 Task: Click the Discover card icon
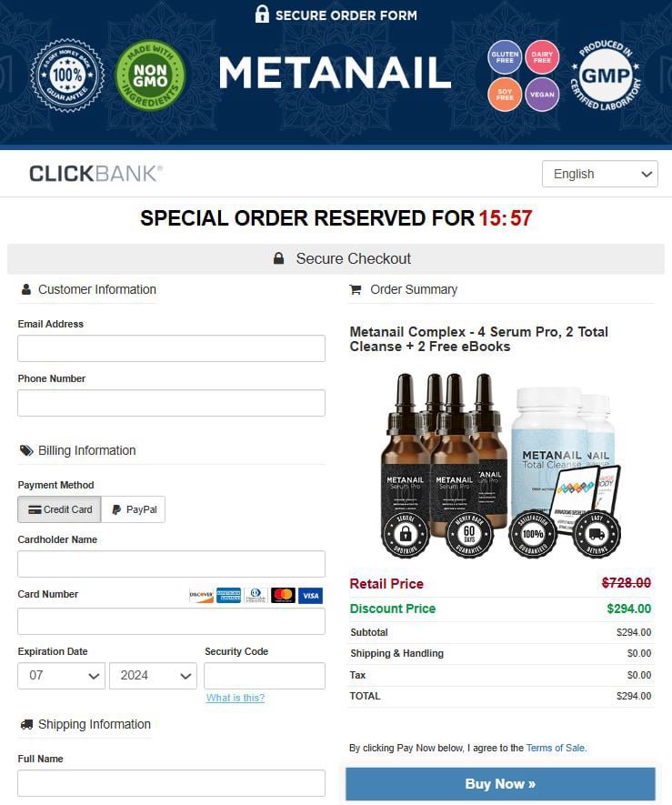[201, 594]
